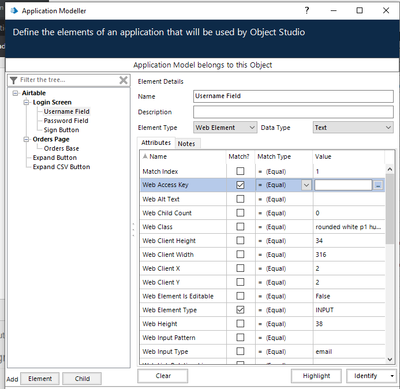This screenshot has width=400, height=389.
Task: Click the Description input field
Action: [x=293, y=112]
